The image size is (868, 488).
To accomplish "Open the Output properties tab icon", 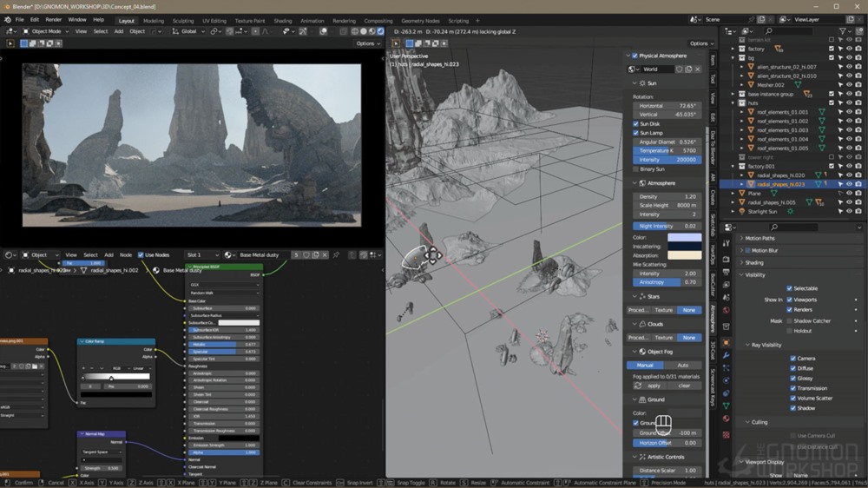I will (727, 272).
